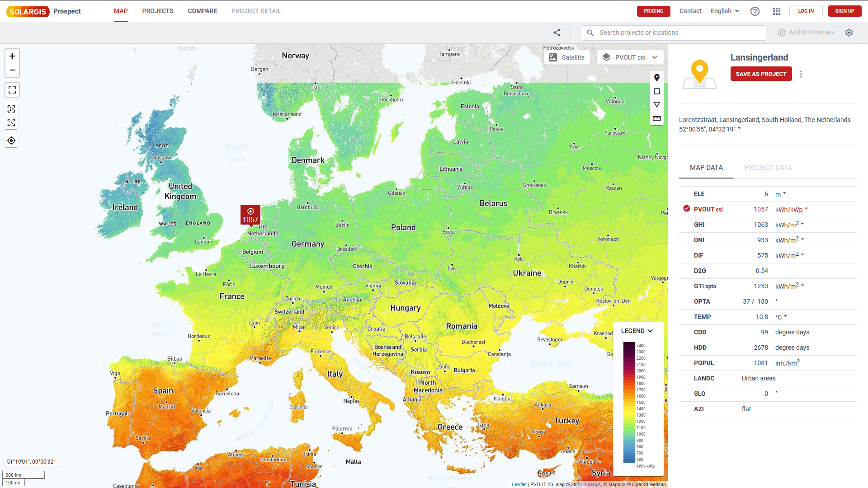Select the GHI data row
The width and height of the screenshot is (868, 488).
768,225
